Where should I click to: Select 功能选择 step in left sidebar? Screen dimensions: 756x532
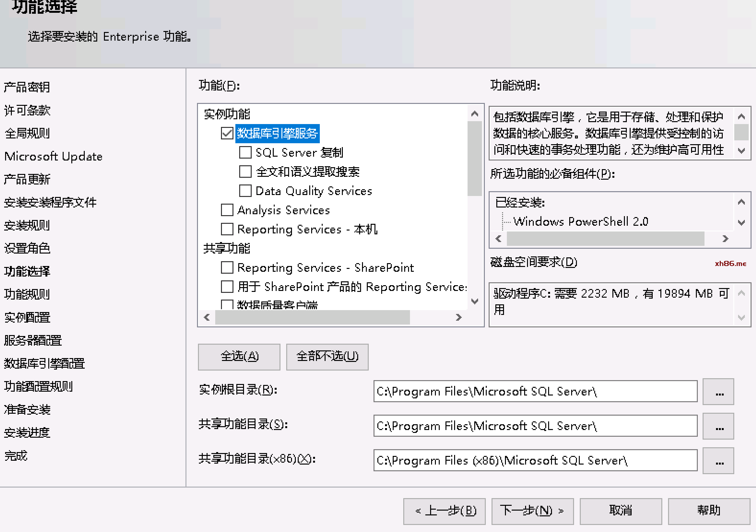(27, 271)
